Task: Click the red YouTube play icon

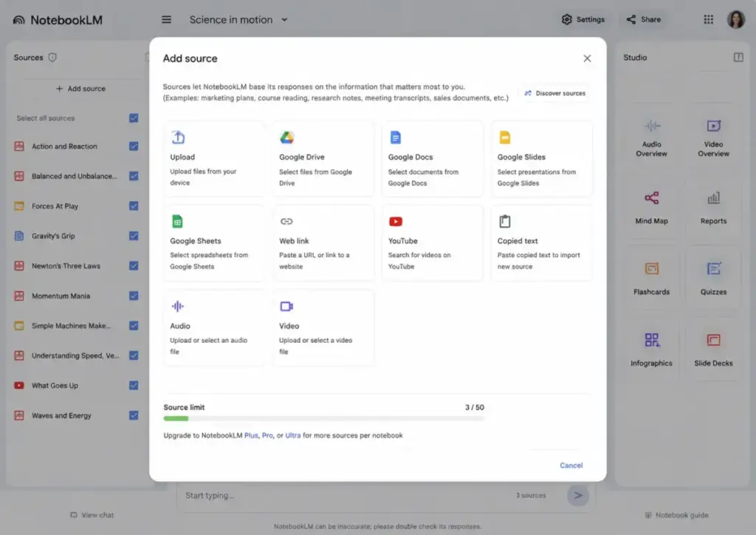Action: (x=396, y=222)
